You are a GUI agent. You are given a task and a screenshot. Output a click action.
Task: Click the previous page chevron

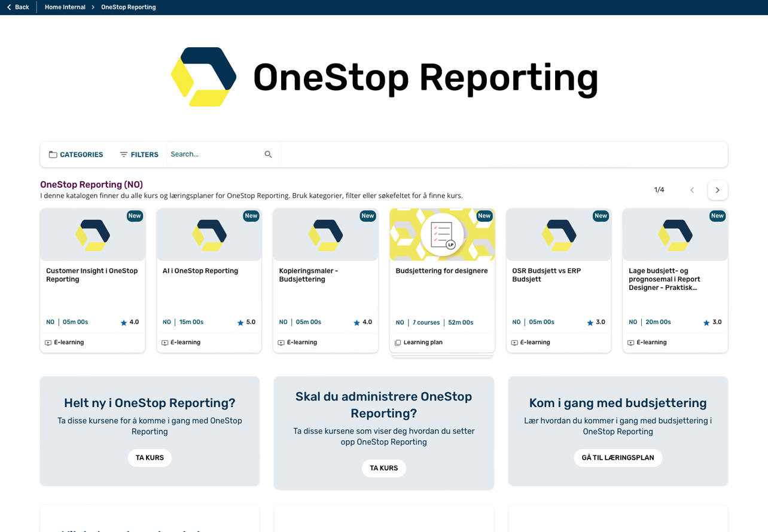click(692, 190)
